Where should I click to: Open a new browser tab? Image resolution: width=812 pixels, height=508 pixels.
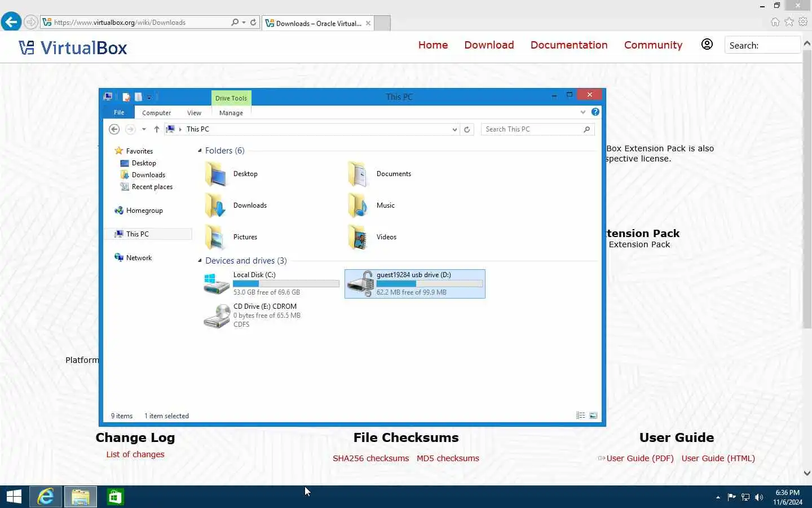coord(382,23)
